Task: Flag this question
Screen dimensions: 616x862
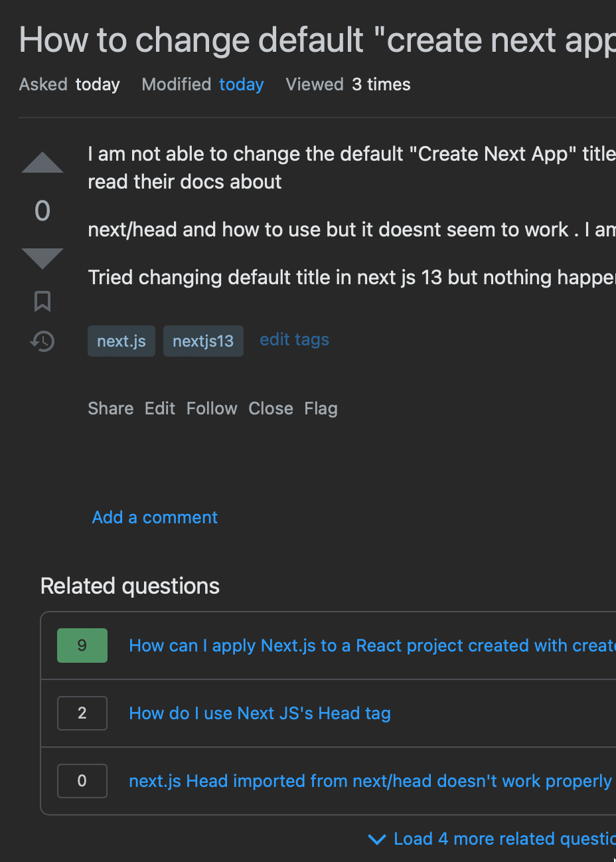Action: click(x=321, y=408)
